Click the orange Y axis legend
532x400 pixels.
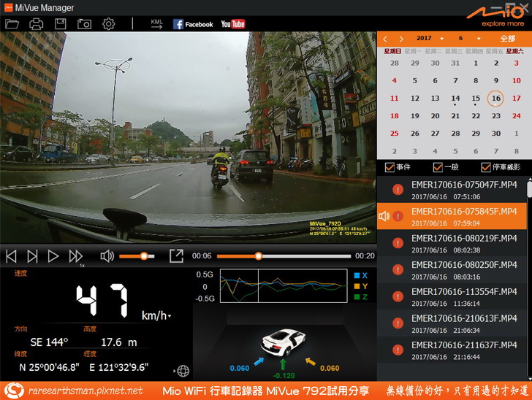click(361, 286)
